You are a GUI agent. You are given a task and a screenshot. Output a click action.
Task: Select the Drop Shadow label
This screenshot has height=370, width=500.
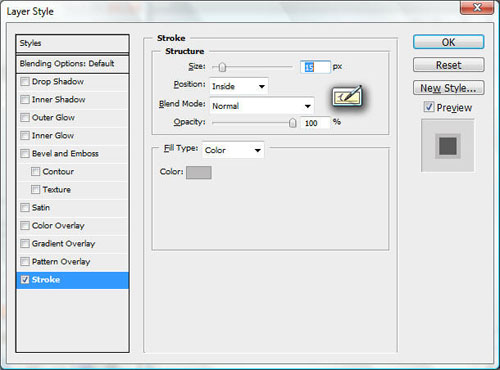(58, 82)
